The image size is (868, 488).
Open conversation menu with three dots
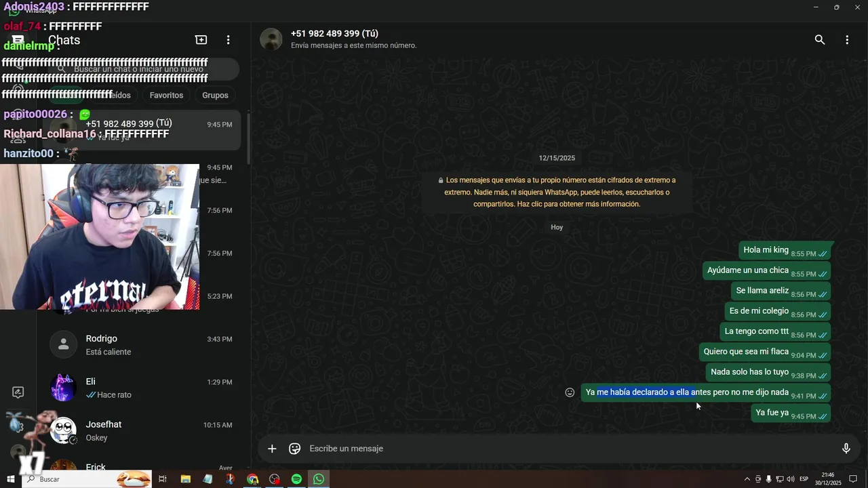847,40
